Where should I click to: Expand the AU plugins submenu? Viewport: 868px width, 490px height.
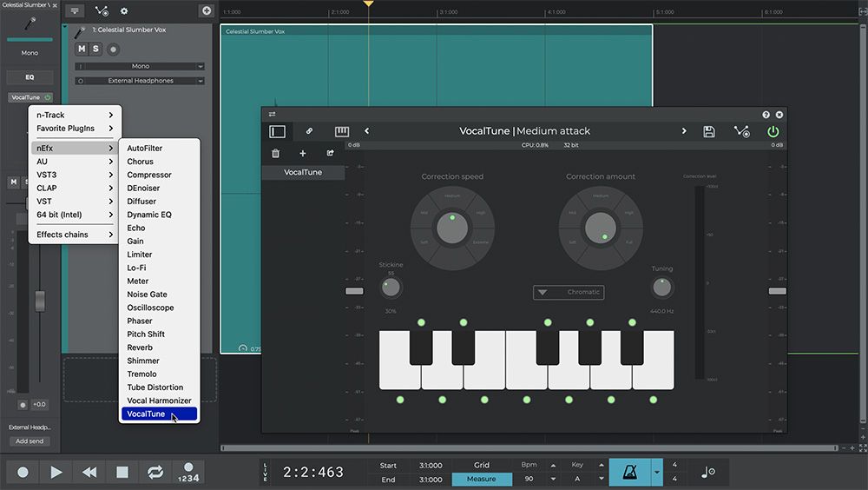(x=75, y=162)
